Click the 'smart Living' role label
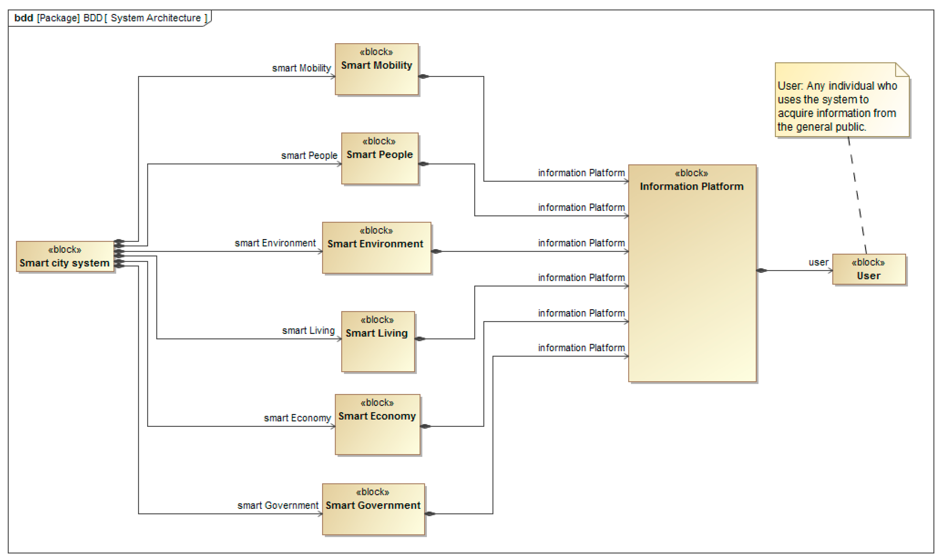This screenshot has width=941, height=560. coord(308,330)
